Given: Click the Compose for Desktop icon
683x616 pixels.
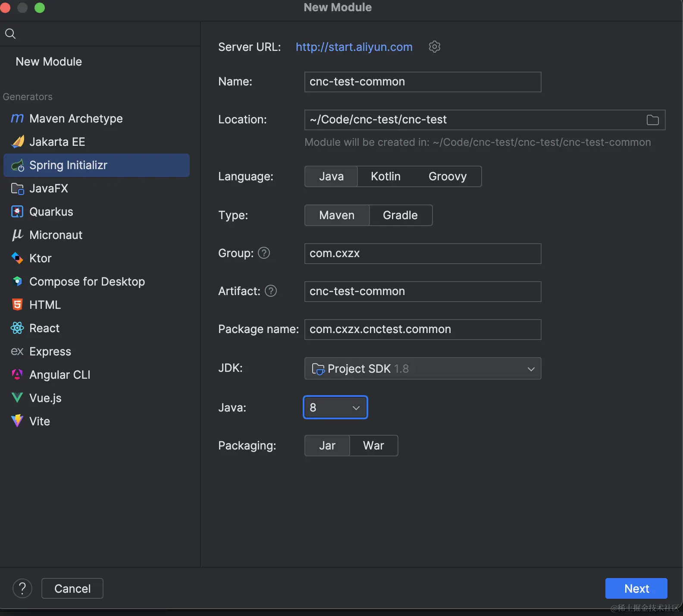Looking at the screenshot, I should click(17, 281).
